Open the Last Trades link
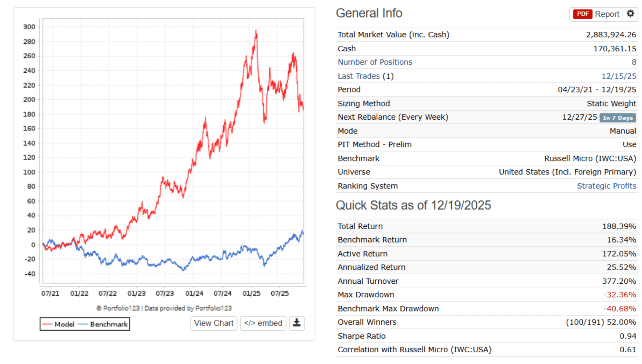The width and height of the screenshot is (642, 364). [358, 76]
